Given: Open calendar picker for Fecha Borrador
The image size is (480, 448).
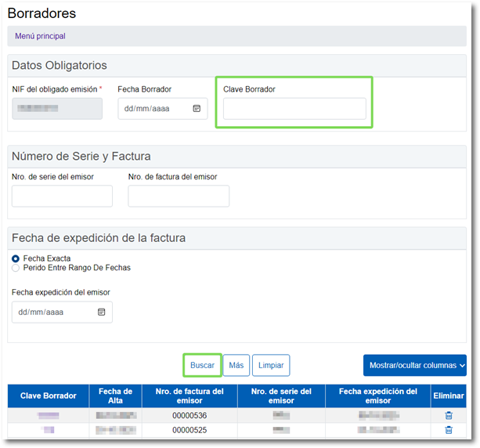Looking at the screenshot, I should pyautogui.click(x=197, y=109).
